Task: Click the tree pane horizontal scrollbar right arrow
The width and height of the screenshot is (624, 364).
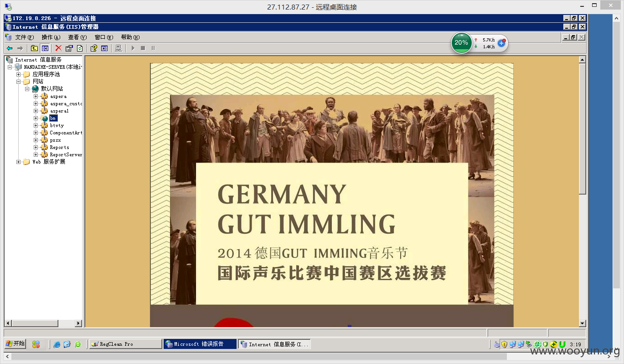Action: (x=78, y=323)
